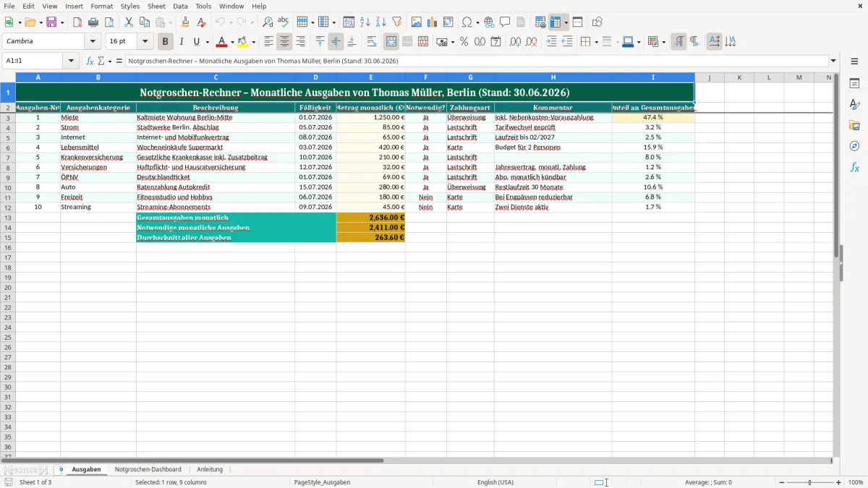Viewport: 868px width, 488px height.
Task: Click PageStyle_Ausgaben in status bar
Action: pyautogui.click(x=322, y=482)
